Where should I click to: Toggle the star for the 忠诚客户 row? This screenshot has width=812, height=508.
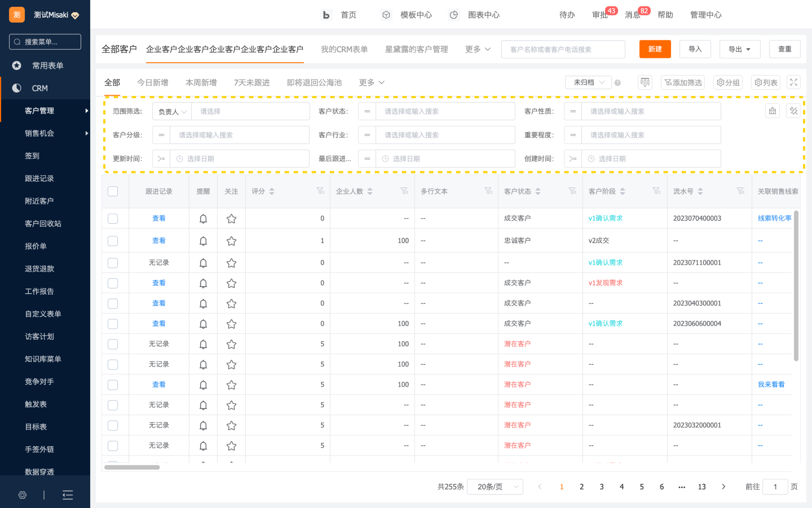[x=231, y=241]
